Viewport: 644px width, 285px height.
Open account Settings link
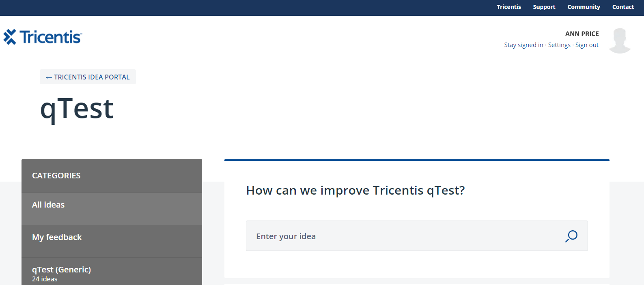[559, 45]
